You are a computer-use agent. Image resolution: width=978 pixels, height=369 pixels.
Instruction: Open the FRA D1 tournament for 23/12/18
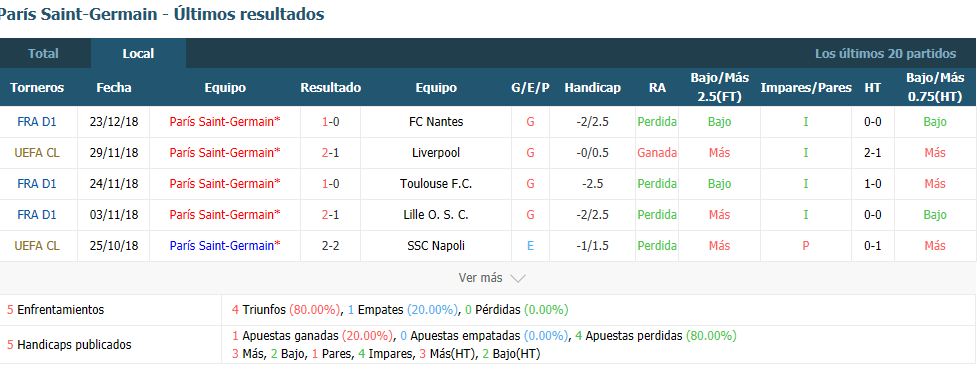click(37, 122)
